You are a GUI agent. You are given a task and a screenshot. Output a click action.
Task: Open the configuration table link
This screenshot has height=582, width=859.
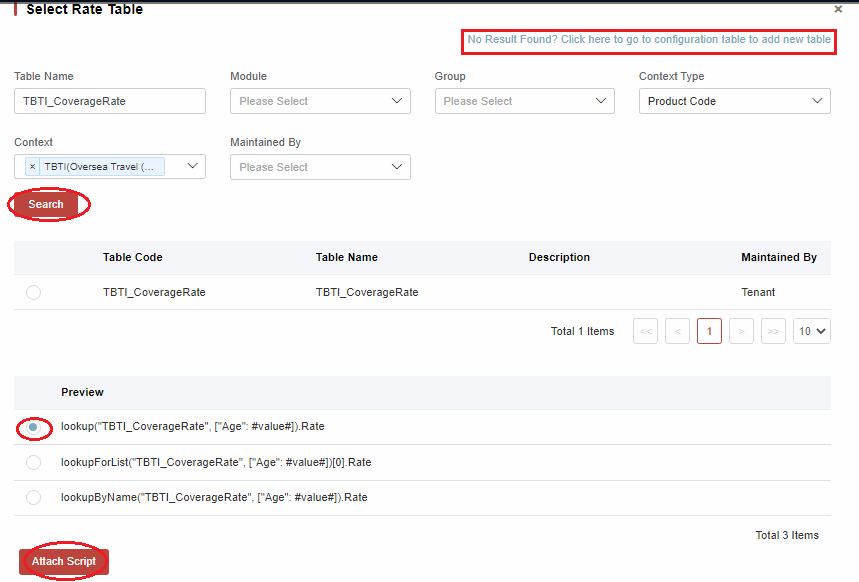point(649,39)
